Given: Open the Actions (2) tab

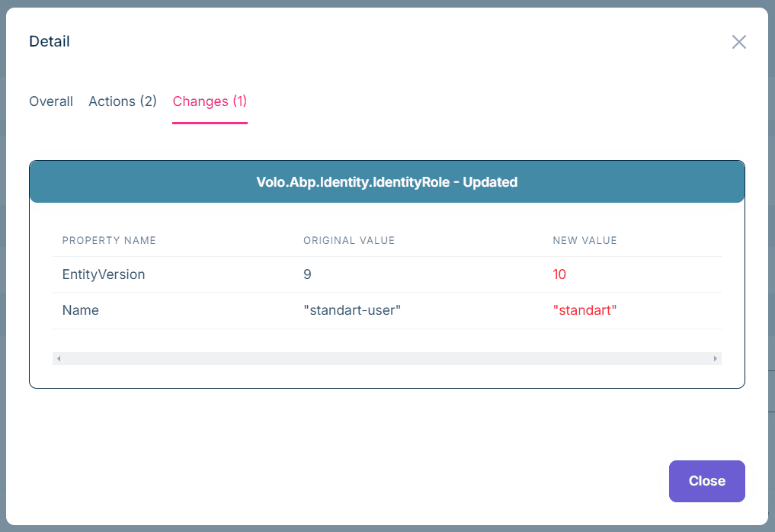Looking at the screenshot, I should coord(122,101).
